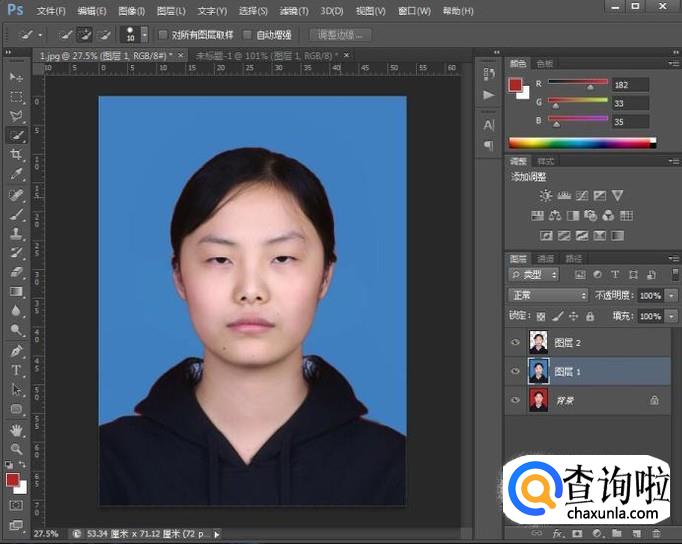
Task: Select the Horizontal Type tool
Action: pyautogui.click(x=16, y=370)
